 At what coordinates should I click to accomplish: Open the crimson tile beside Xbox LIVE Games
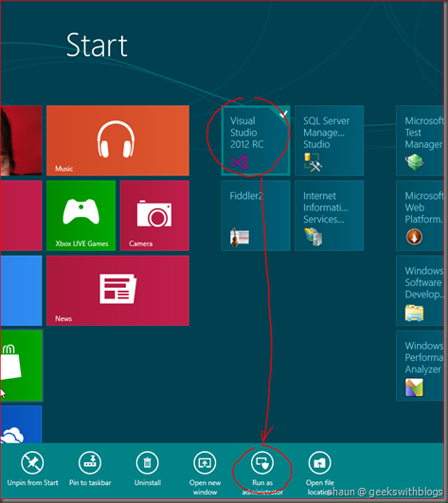pos(21,216)
